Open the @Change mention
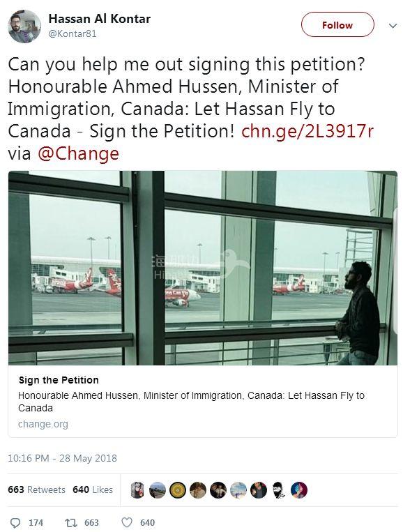Image resolution: width=403 pixels, height=532 pixels. tap(78, 153)
